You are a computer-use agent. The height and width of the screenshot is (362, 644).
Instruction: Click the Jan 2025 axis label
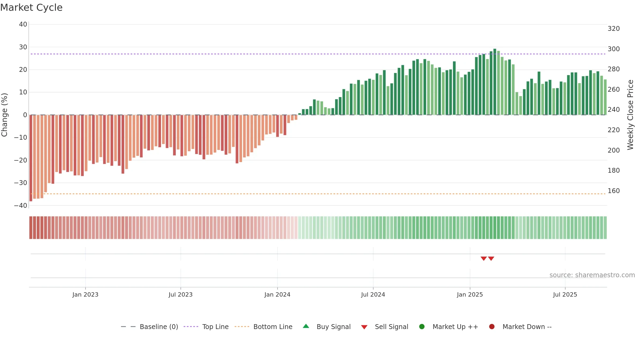pos(470,295)
